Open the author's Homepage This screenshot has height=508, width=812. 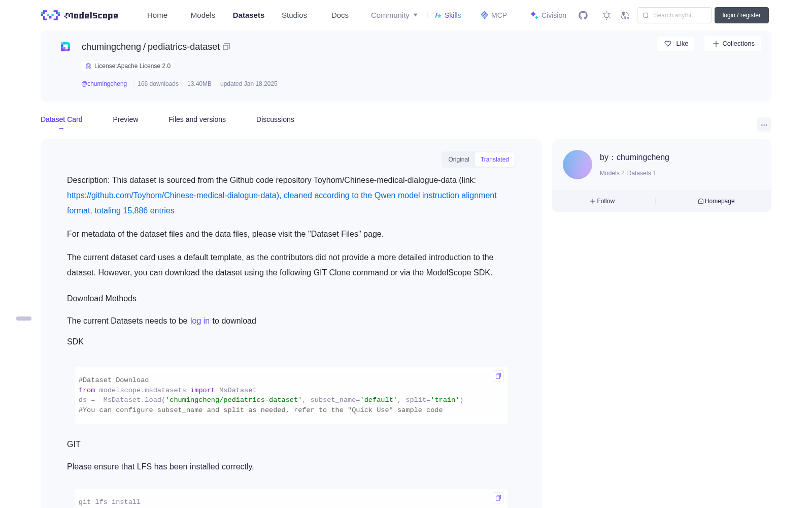point(716,201)
